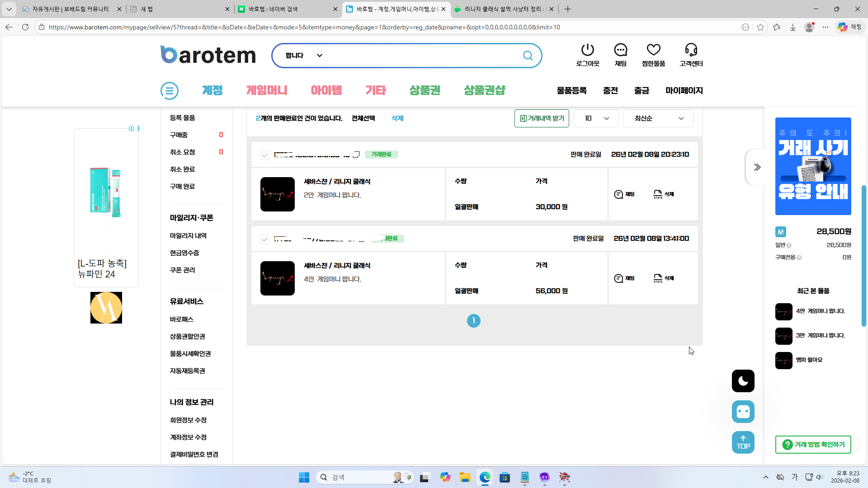Open File Explorer in taskbar
Viewport: 868px width, 488px height.
[x=465, y=477]
